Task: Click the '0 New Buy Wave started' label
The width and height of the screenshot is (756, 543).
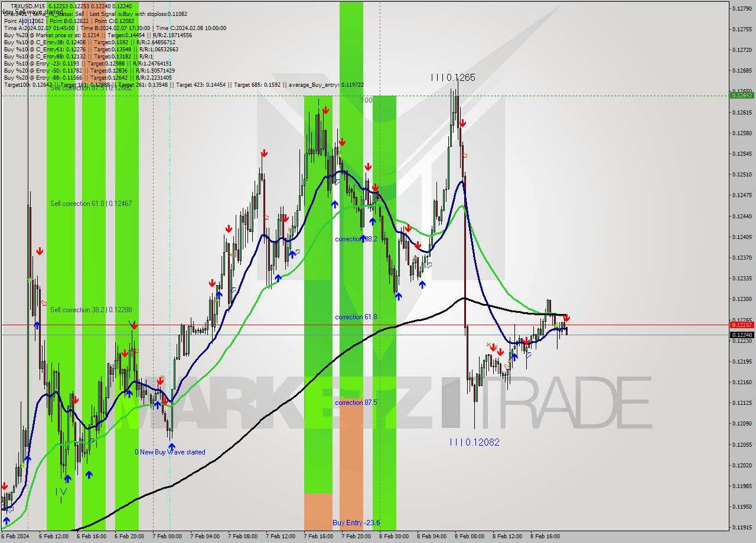Action: (x=170, y=452)
